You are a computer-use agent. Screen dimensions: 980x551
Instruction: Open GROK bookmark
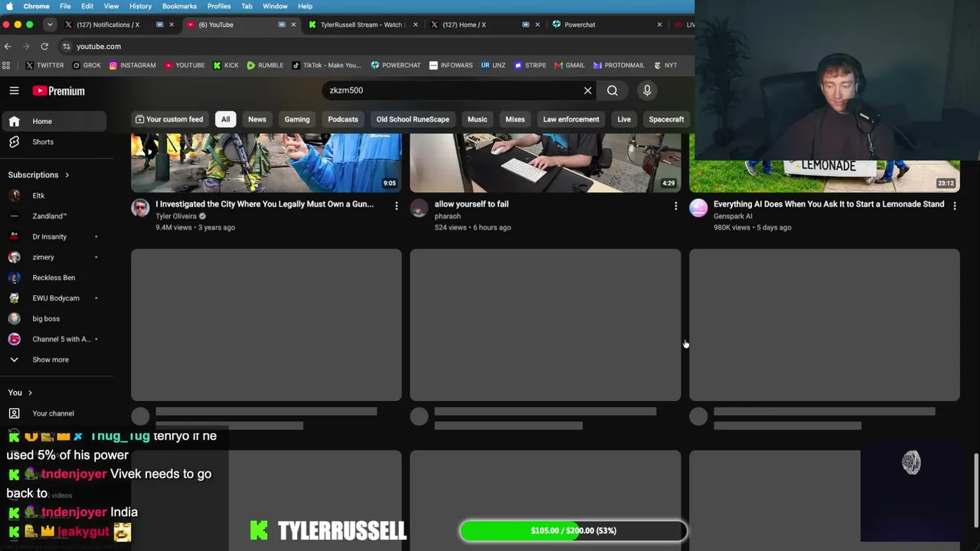click(86, 66)
